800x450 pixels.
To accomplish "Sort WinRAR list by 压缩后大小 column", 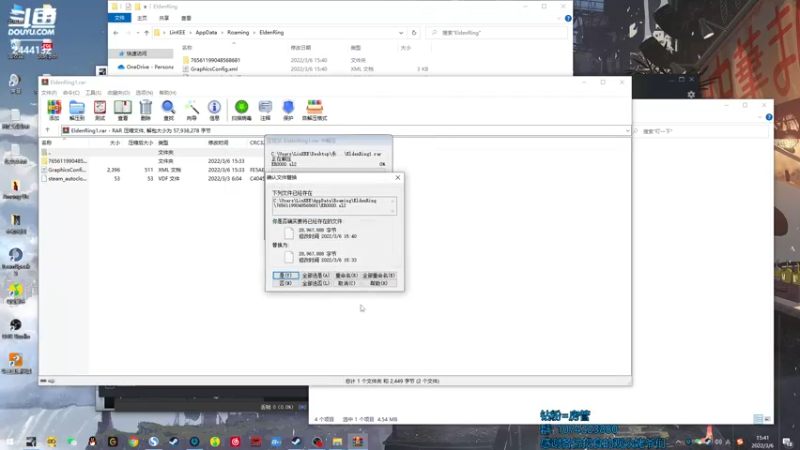I will coord(140,143).
